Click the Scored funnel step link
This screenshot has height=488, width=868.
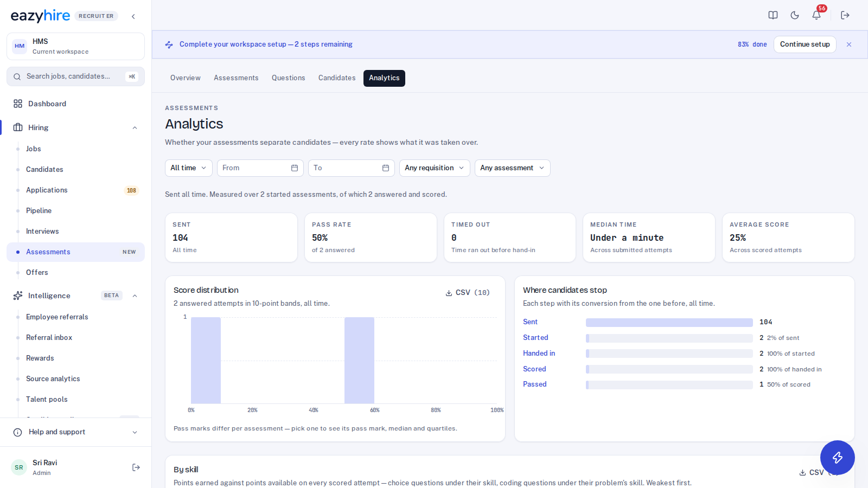point(534,369)
